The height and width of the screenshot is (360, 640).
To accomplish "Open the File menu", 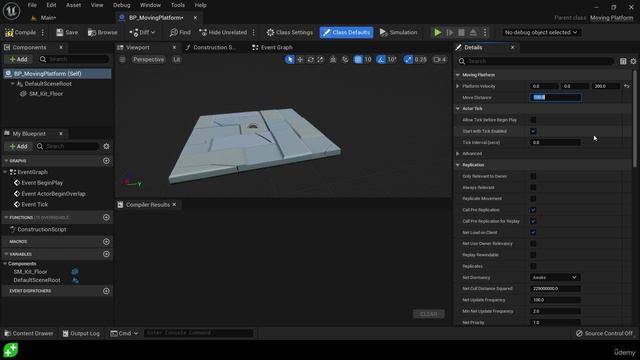I will (x=32, y=5).
